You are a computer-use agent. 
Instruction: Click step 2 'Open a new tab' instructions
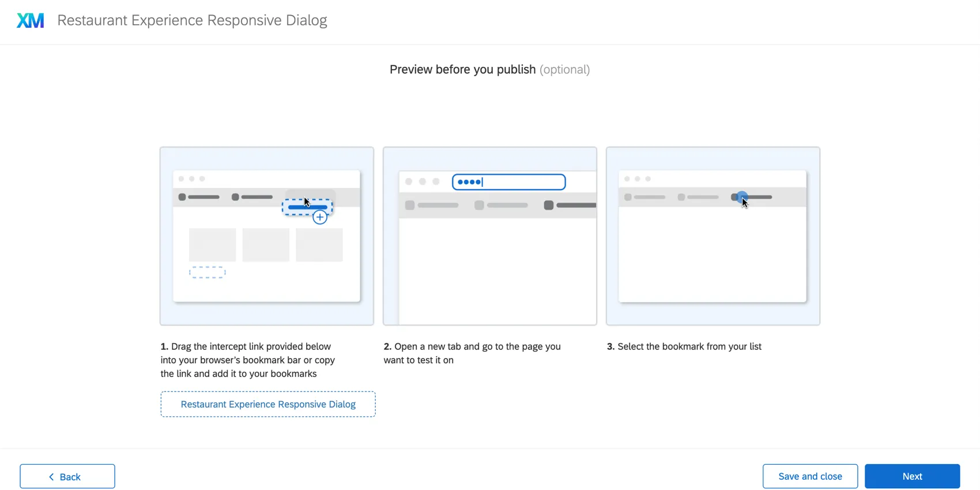(x=472, y=353)
